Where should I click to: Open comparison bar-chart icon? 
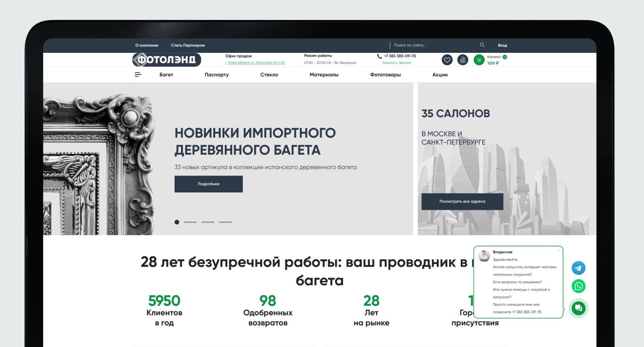463,60
